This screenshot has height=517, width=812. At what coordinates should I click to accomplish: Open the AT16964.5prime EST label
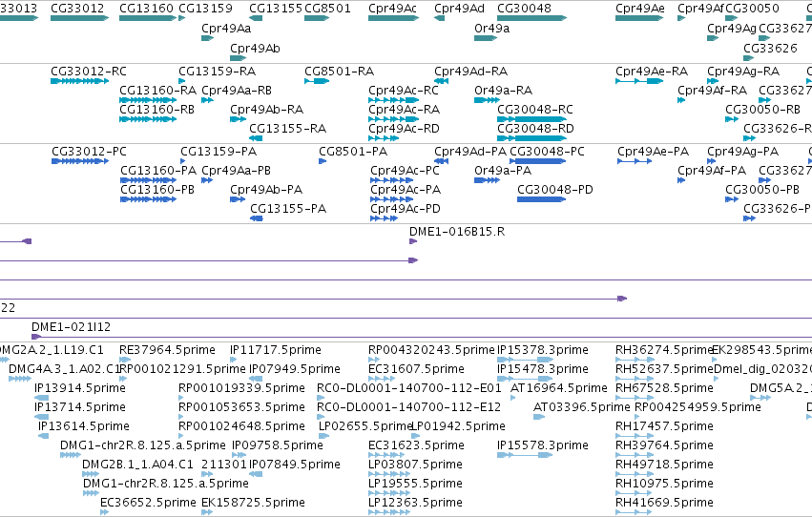(x=559, y=388)
